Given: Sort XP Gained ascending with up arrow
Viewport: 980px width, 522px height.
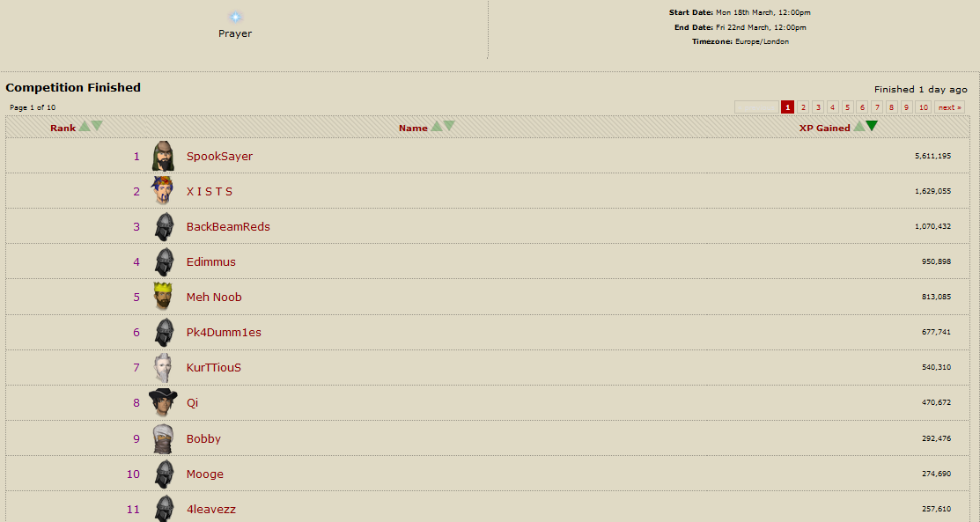Looking at the screenshot, I should click(x=859, y=127).
